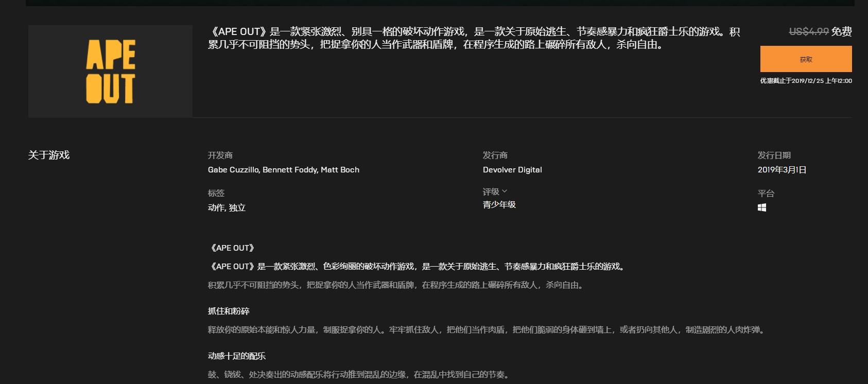Click the 动作, 独立 tags
The image size is (868, 384).
click(x=227, y=207)
